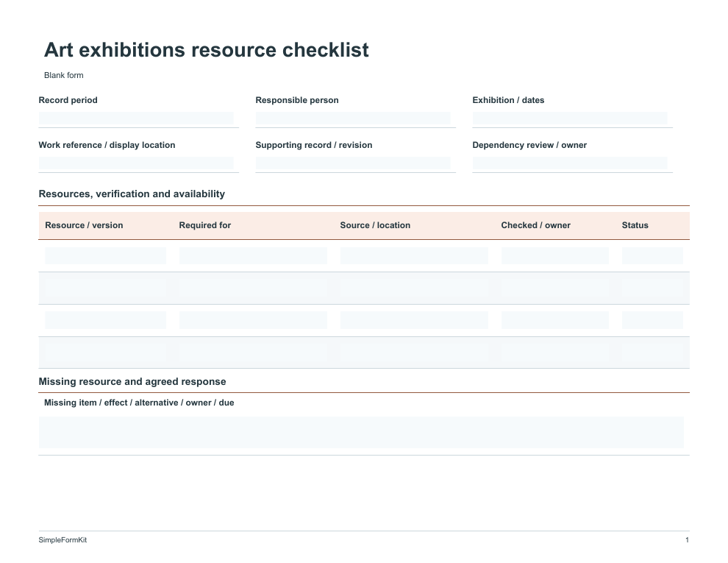Image resolution: width=728 pixels, height=563 pixels.
Task: Click first row Checked / owner cell
Action: point(554,255)
